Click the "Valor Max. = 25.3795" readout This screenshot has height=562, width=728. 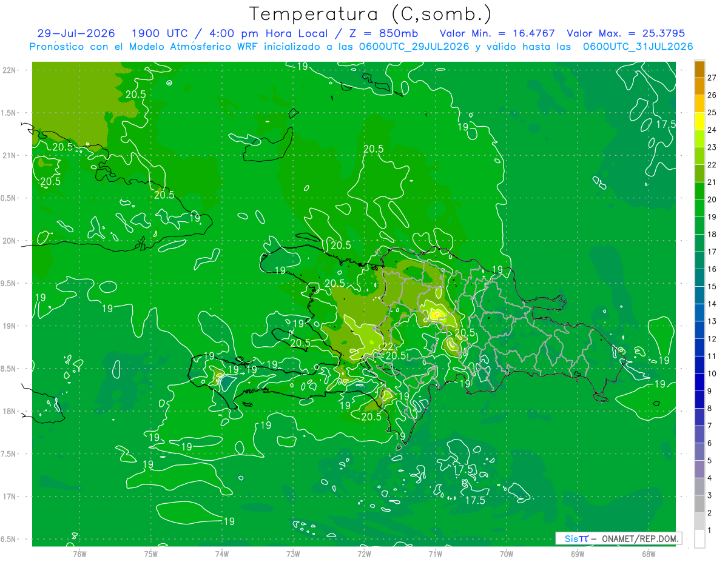pyautogui.click(x=625, y=33)
